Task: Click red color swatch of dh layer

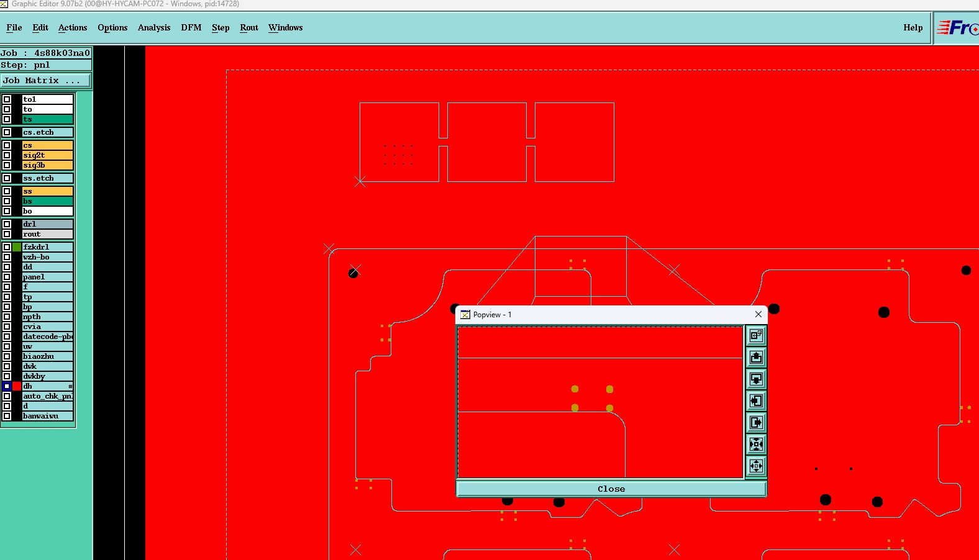Action: click(x=17, y=386)
